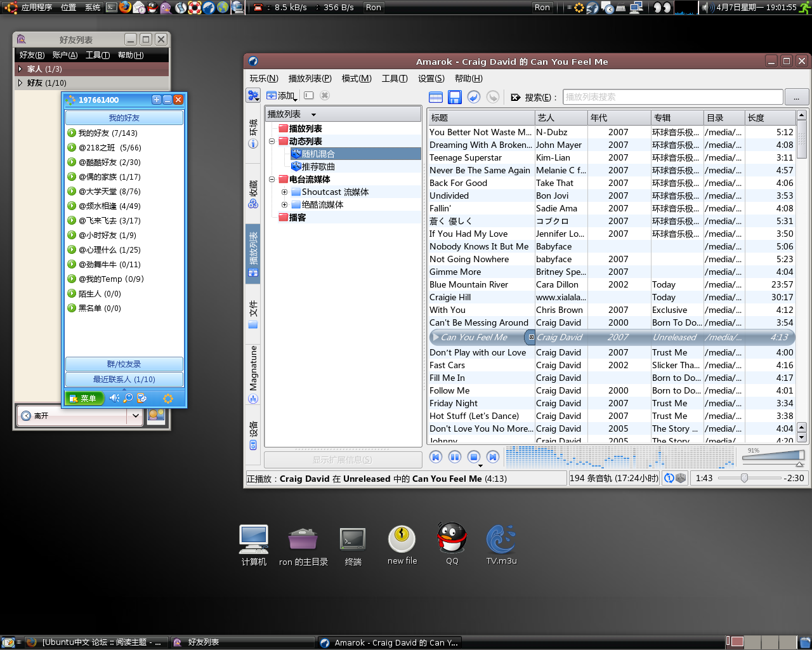
Task: Click the grayed redo arrow icon
Action: [x=493, y=97]
